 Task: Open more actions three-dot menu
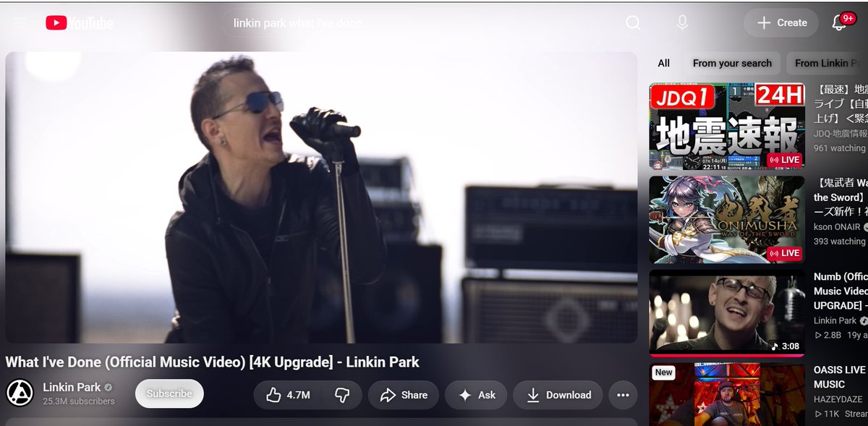point(623,395)
